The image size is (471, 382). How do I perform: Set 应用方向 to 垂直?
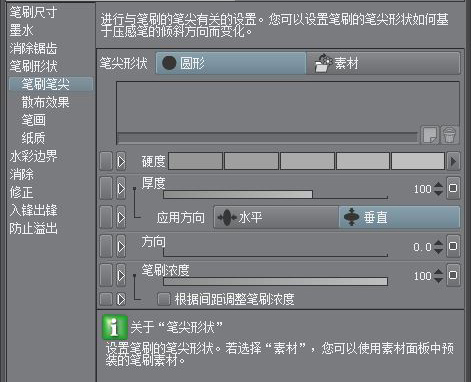point(399,218)
